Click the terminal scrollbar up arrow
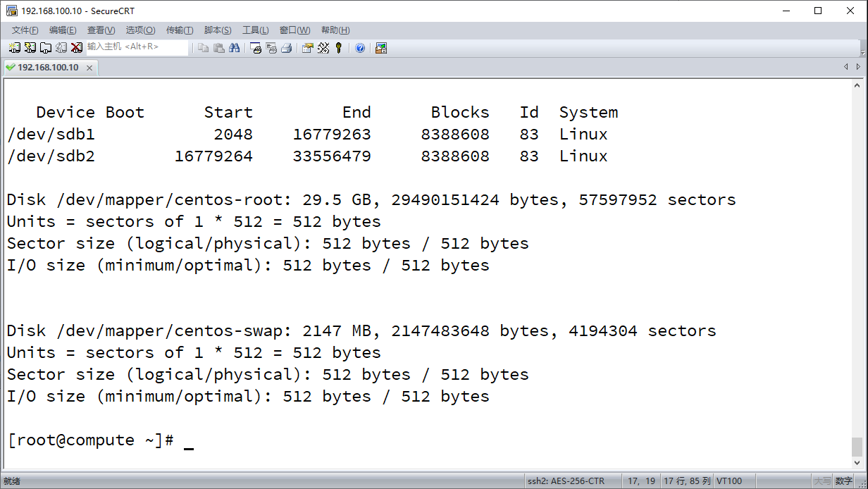This screenshot has height=489, width=868. 857,86
